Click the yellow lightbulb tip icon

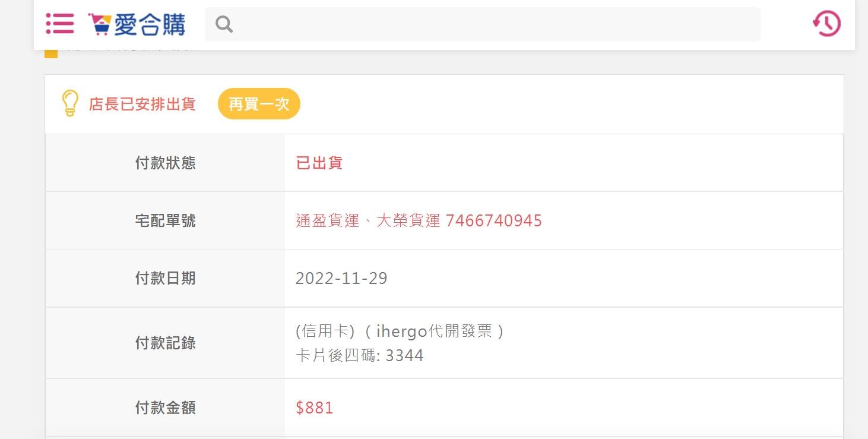[70, 103]
